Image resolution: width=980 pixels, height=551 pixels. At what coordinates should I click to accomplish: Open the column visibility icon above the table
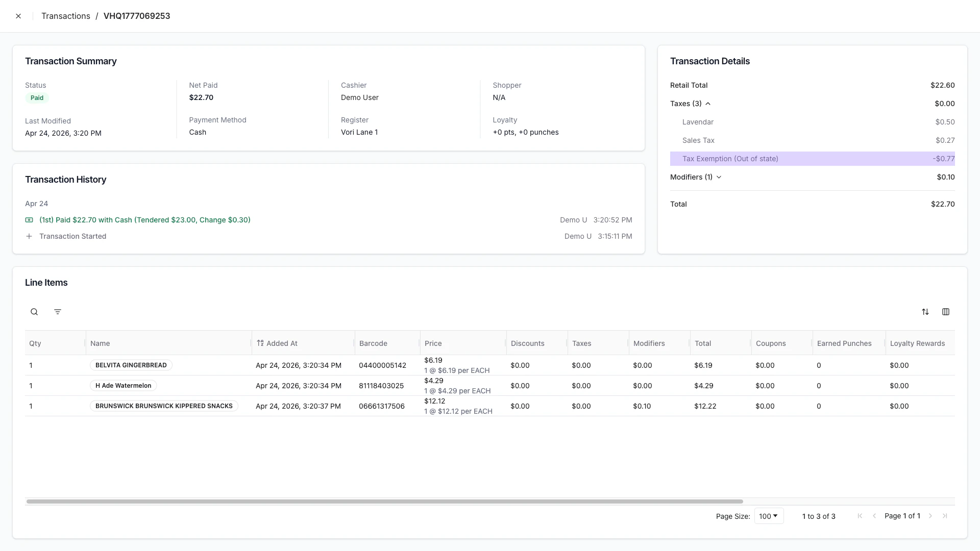pyautogui.click(x=946, y=311)
